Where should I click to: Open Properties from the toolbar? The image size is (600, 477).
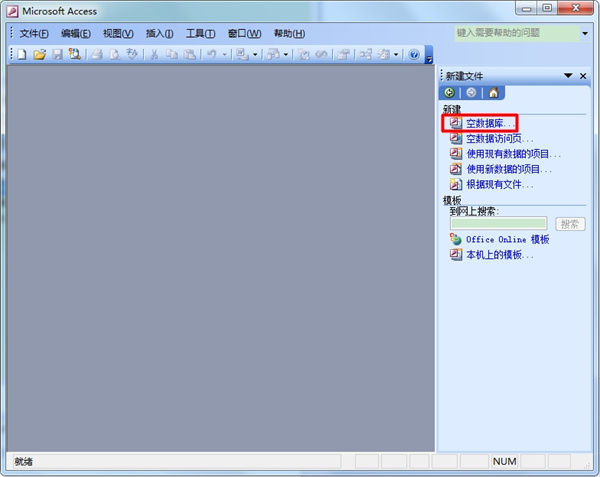point(343,55)
